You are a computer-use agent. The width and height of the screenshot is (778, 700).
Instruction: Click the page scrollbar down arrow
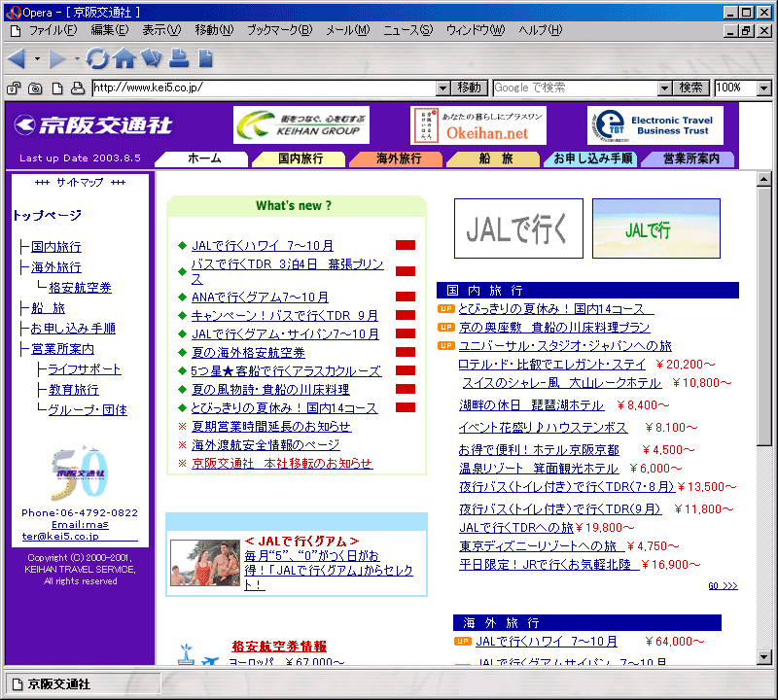(764, 657)
